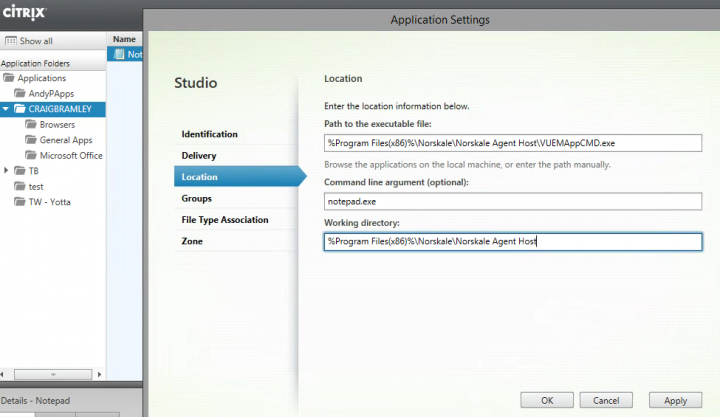Open the Delivery settings tab
The image size is (720, 417).
198,156
